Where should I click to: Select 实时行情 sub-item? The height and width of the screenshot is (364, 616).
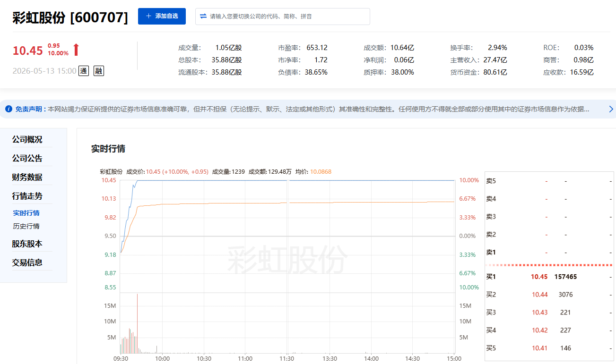click(x=26, y=213)
